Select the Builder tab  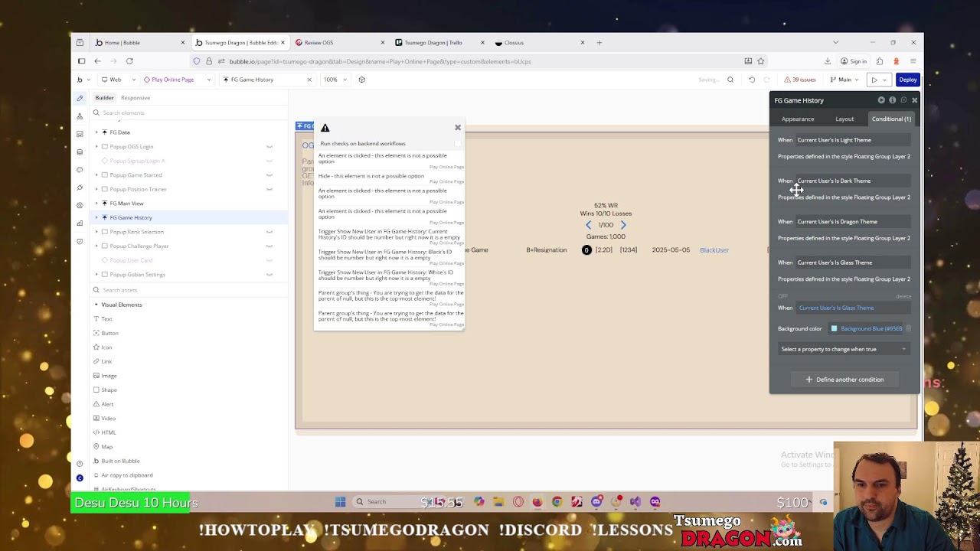(104, 98)
